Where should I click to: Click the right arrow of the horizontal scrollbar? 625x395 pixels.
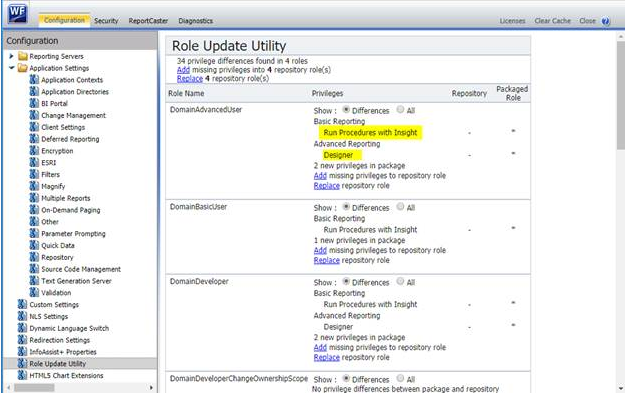(151, 387)
